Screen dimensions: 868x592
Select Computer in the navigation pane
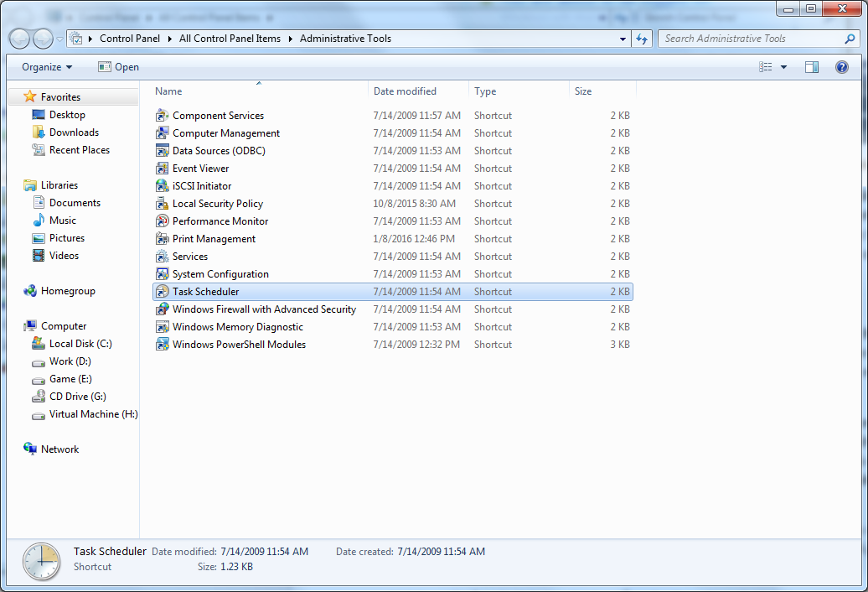click(64, 326)
